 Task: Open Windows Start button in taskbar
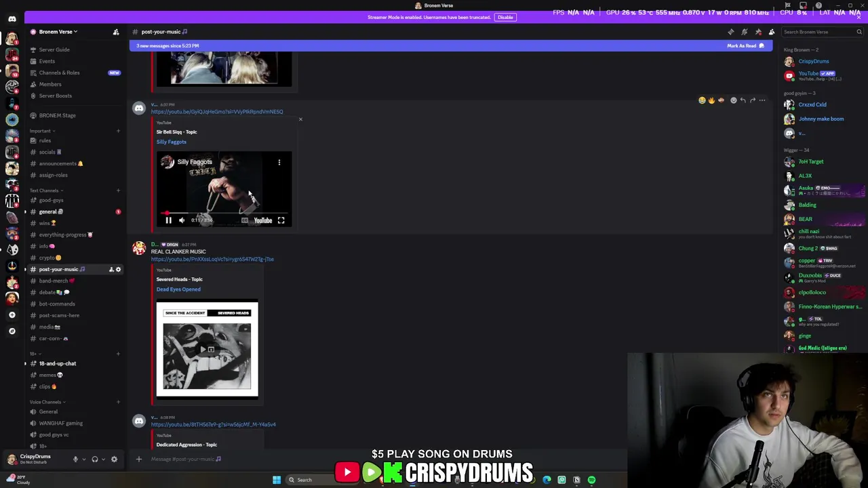pos(277,480)
